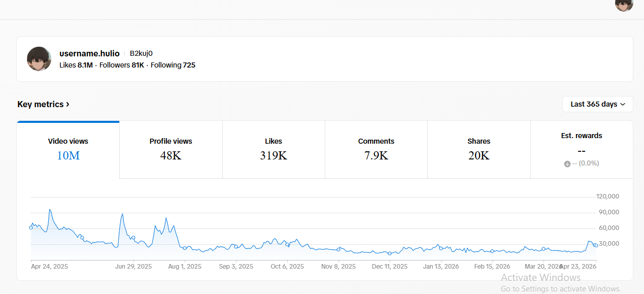Click the chart marker above Oct 6, 2025

[287, 244]
